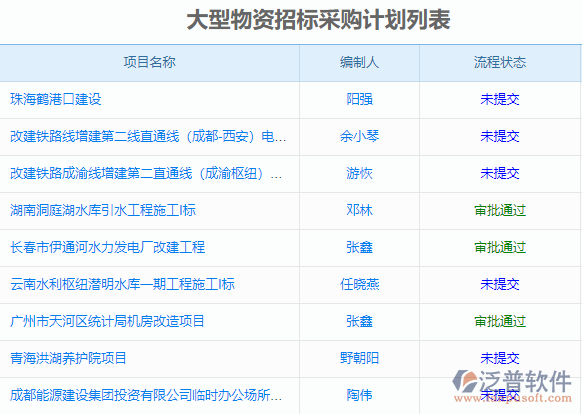Click 审批通过 status in 广州市天河区 row
Image resolution: width=582 pixels, height=414 pixels.
click(500, 321)
